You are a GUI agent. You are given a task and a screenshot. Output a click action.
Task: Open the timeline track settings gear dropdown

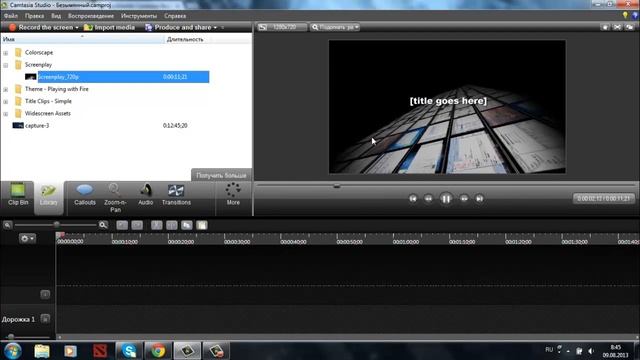27,238
